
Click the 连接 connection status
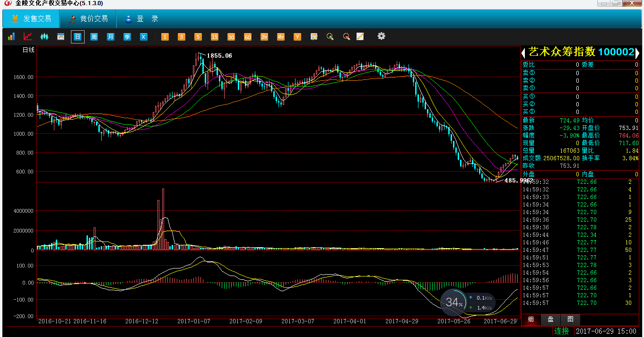(562, 331)
